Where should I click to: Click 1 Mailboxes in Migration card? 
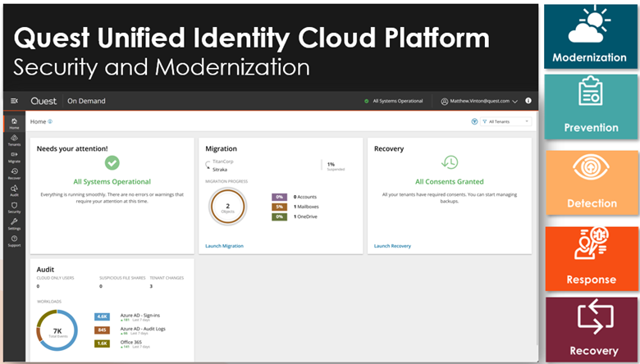coord(306,207)
